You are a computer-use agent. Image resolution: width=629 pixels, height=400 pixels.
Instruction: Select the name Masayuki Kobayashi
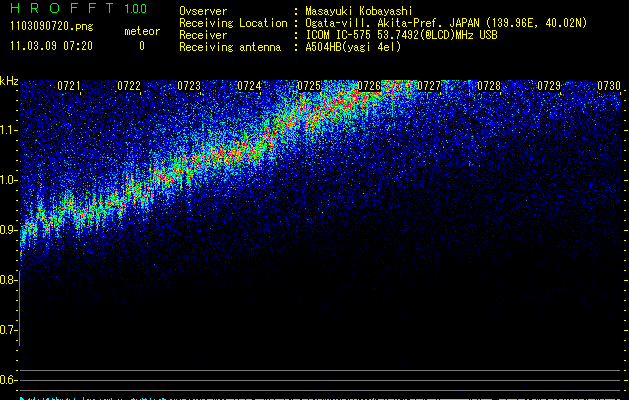coord(359,11)
